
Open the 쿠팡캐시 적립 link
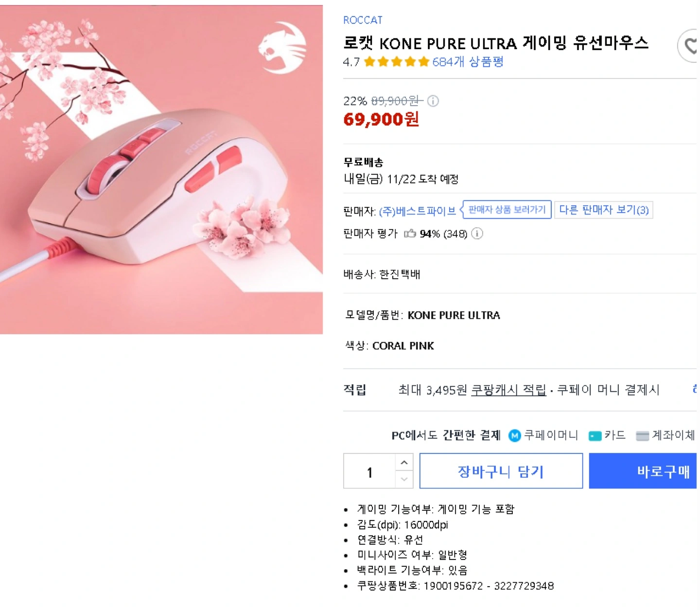pyautogui.click(x=508, y=390)
